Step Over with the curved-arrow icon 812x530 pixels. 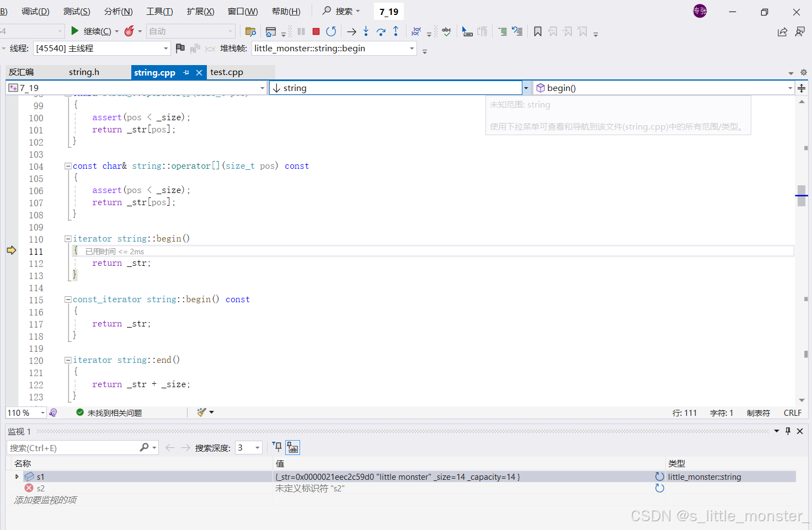(381, 31)
